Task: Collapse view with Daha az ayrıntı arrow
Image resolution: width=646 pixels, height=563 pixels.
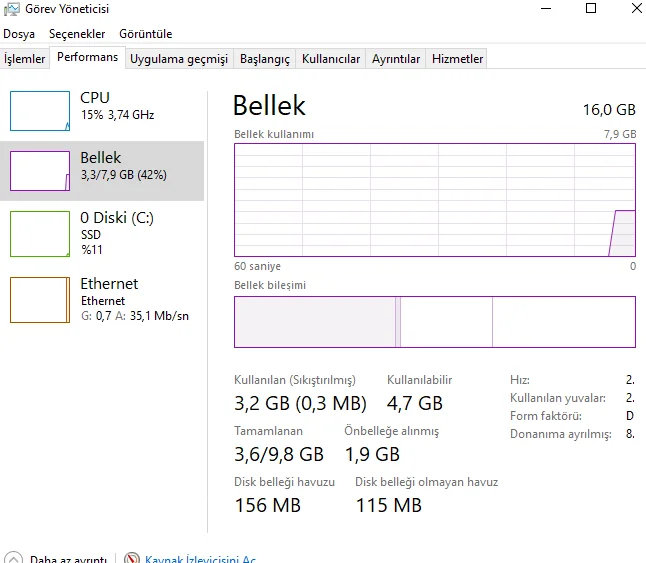Action: pyautogui.click(x=13, y=559)
